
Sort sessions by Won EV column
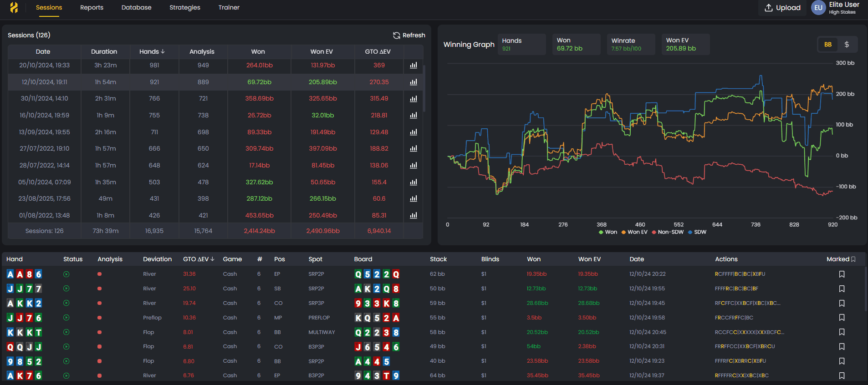tap(322, 51)
